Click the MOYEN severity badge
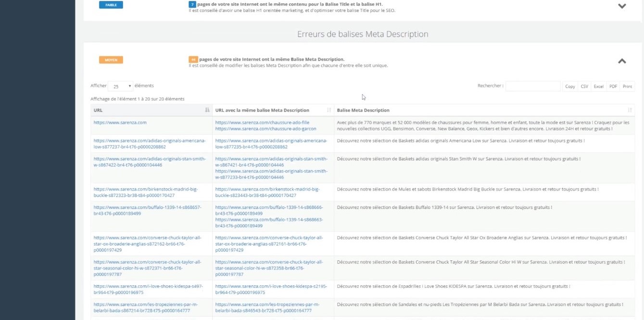This screenshot has height=320, width=644. 111,60
